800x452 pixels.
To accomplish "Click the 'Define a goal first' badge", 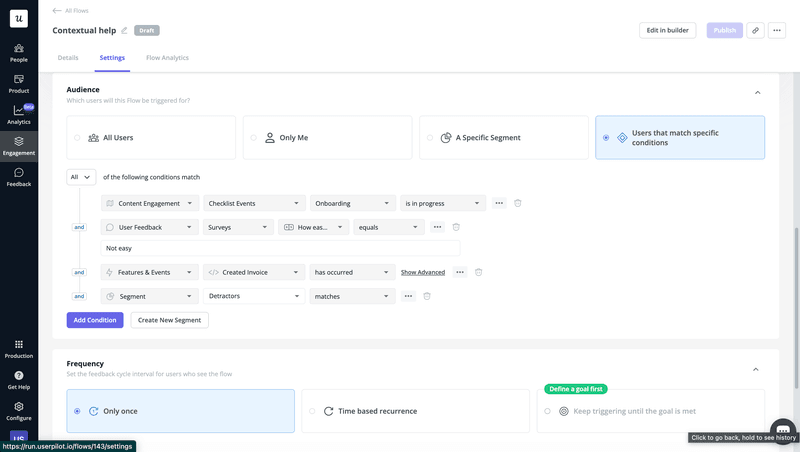I will click(x=576, y=389).
